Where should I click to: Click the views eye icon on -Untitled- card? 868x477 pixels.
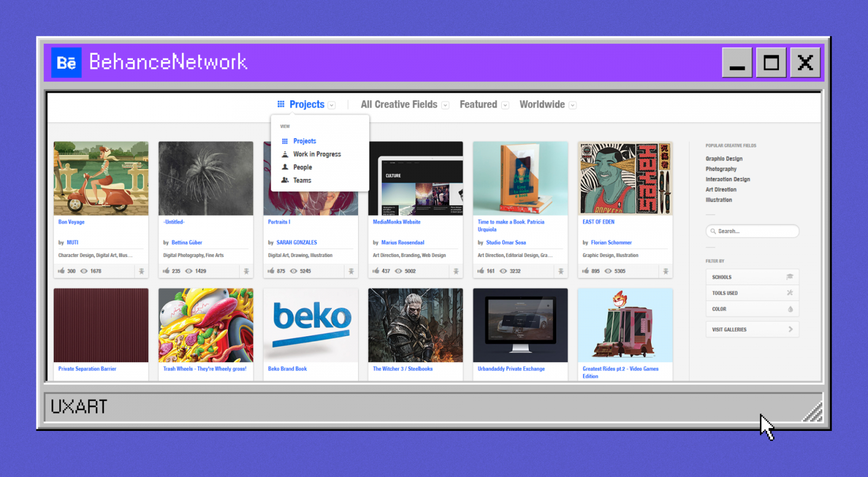pyautogui.click(x=189, y=271)
